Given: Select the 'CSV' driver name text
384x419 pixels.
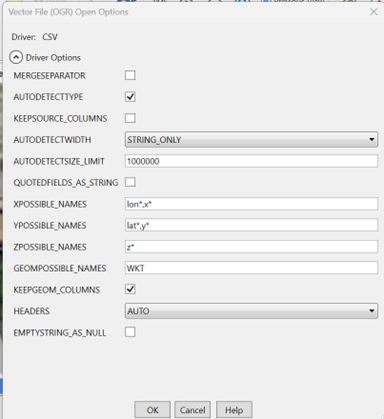Looking at the screenshot, I should 50,37.
